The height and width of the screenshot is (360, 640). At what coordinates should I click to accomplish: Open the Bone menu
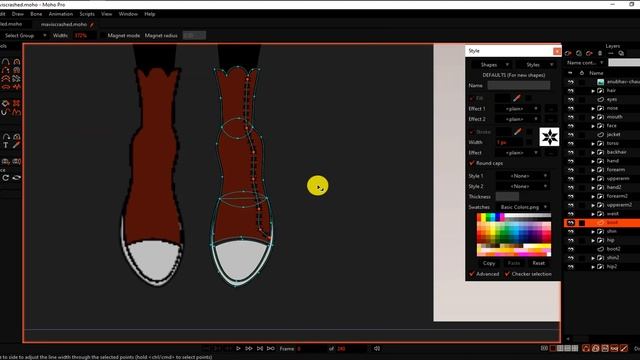pos(36,14)
